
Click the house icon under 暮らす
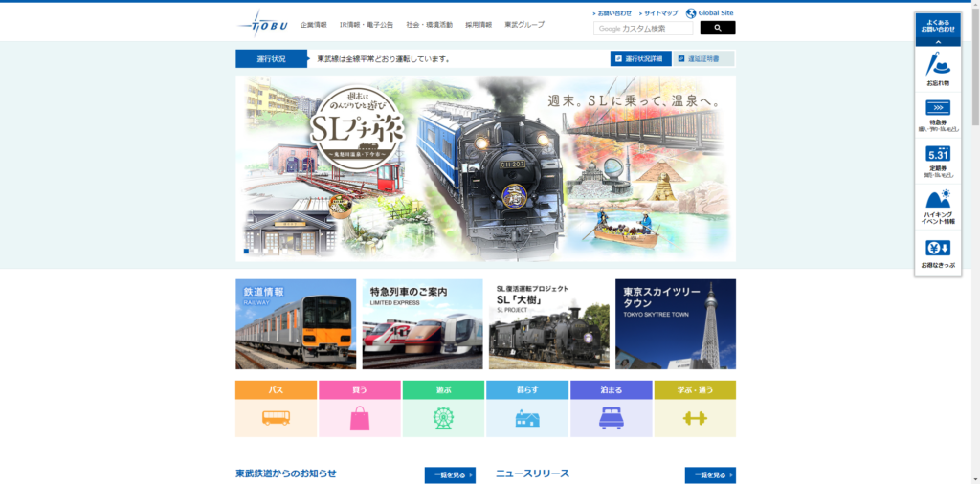coord(527,418)
